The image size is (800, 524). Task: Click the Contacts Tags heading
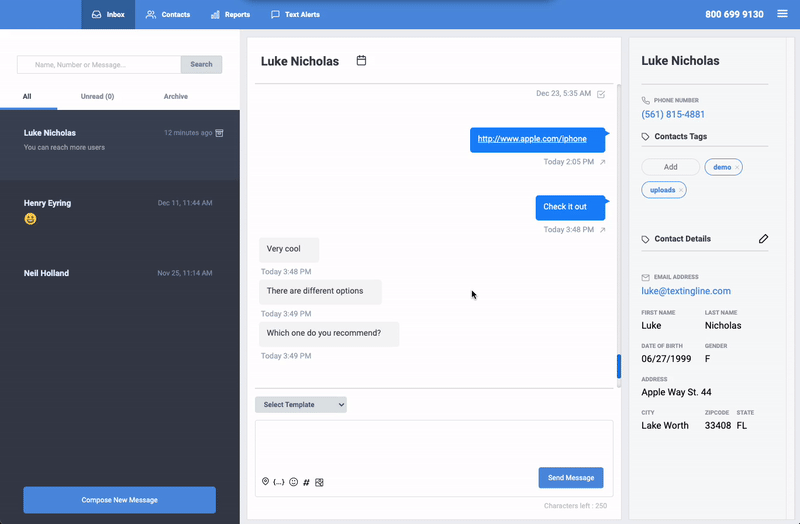tap(681, 136)
